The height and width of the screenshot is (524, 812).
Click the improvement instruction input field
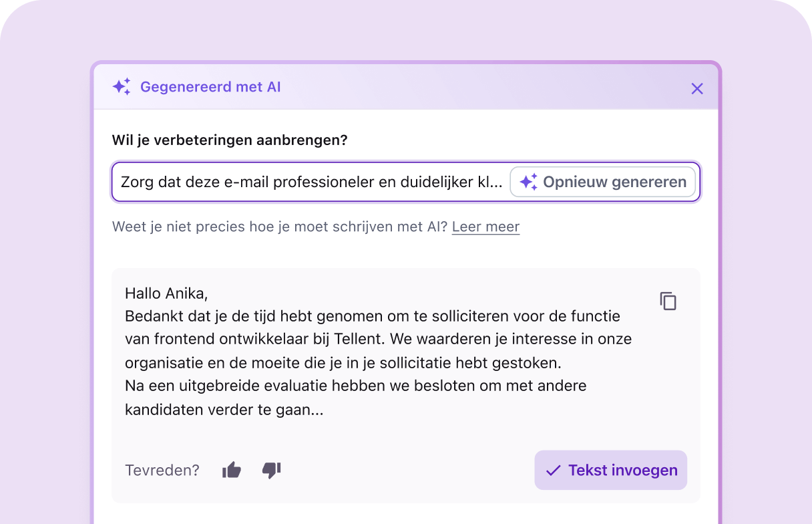pos(307,181)
